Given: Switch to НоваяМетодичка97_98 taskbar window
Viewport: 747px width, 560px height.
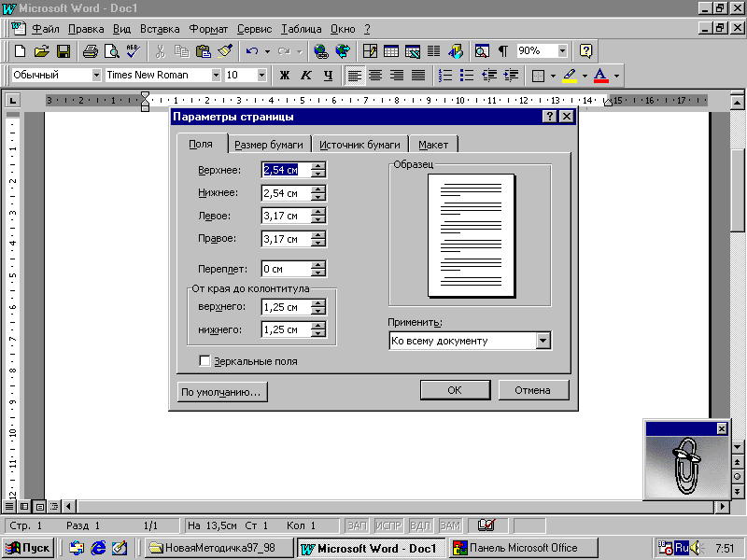Looking at the screenshot, I should tap(218, 548).
